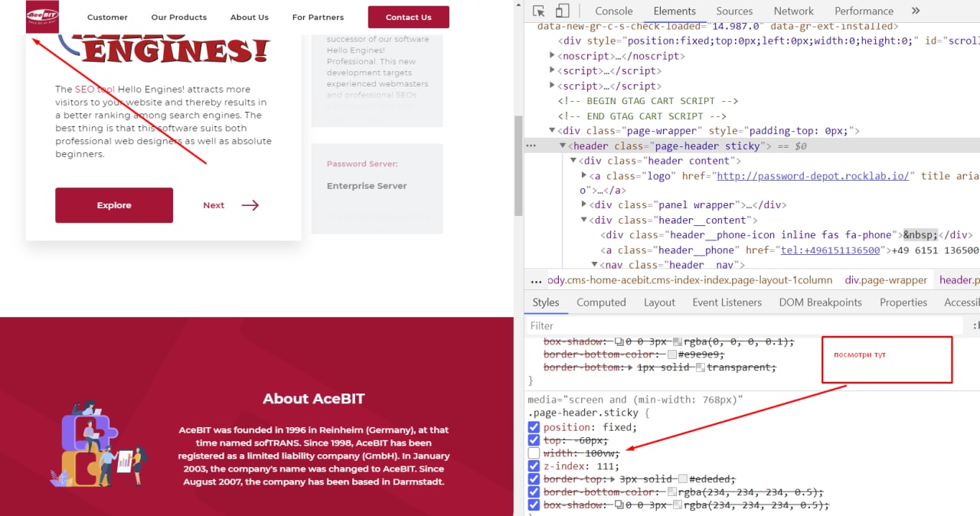Select the inspect element cursor icon
The image size is (980, 516).
click(x=539, y=11)
